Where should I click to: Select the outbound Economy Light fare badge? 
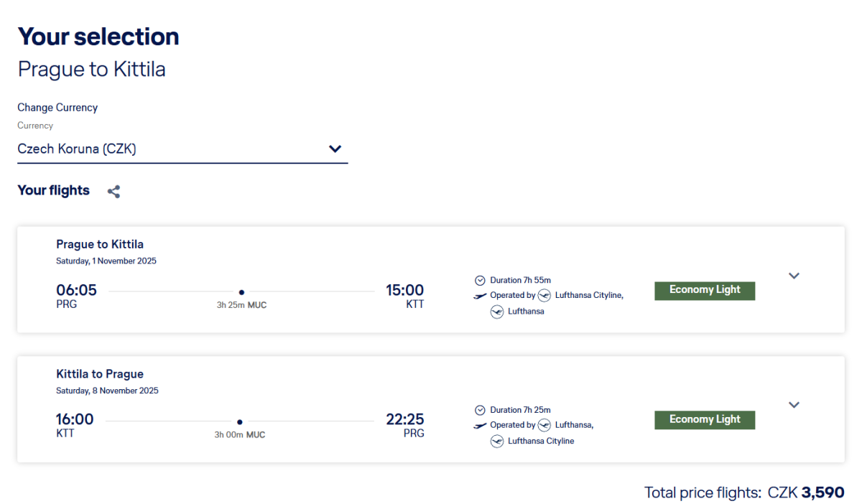tap(704, 290)
